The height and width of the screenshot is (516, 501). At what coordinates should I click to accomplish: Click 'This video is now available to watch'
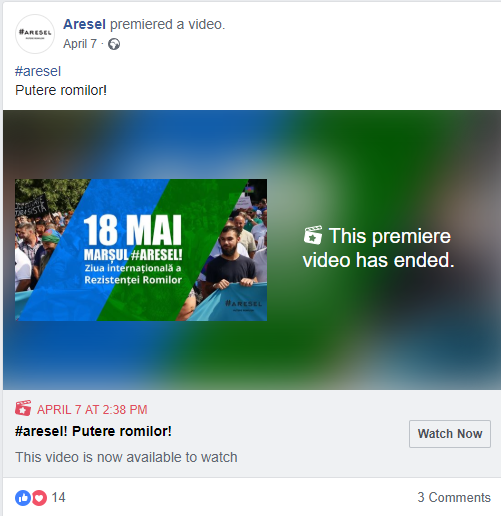(x=126, y=457)
